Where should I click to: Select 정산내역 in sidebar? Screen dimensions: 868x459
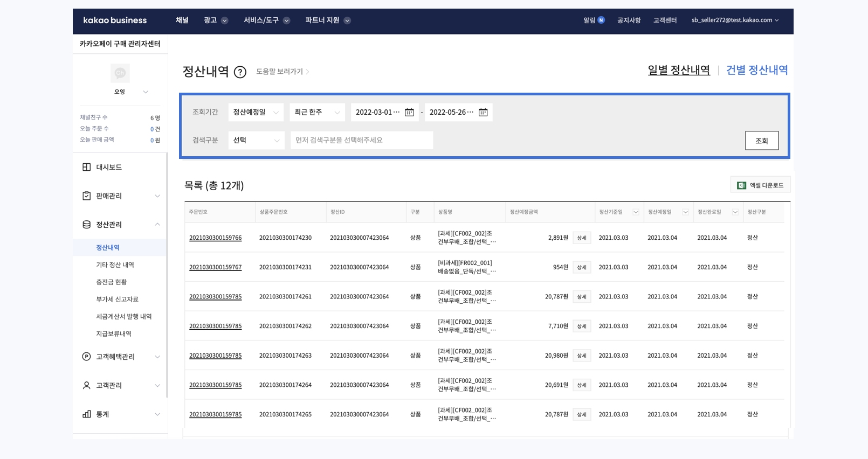point(108,247)
